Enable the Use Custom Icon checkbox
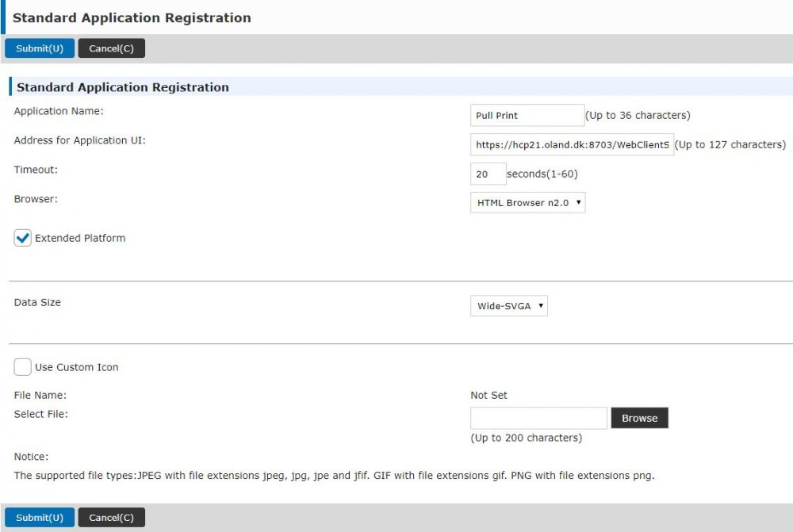Image resolution: width=793 pixels, height=532 pixels. (x=23, y=367)
